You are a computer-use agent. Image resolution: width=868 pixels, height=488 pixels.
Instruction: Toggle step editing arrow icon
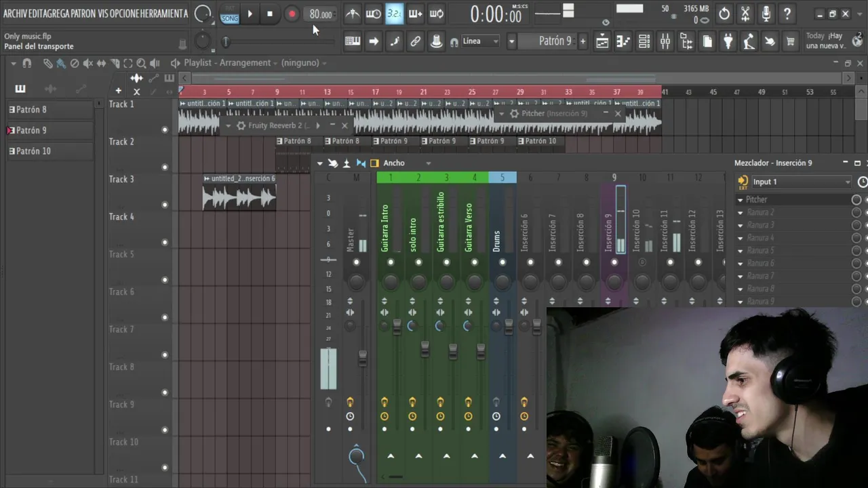point(374,41)
